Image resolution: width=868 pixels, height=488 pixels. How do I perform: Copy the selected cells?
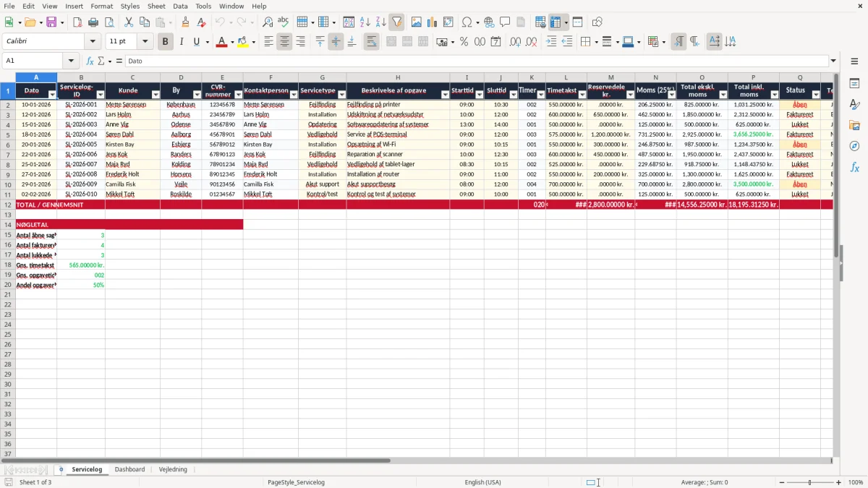[x=144, y=22]
